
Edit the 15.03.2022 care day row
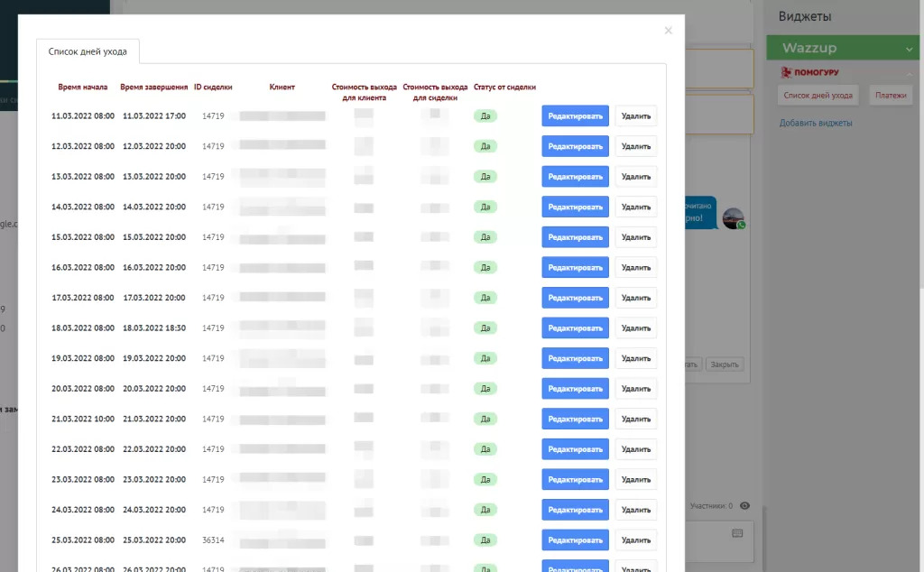click(x=575, y=237)
